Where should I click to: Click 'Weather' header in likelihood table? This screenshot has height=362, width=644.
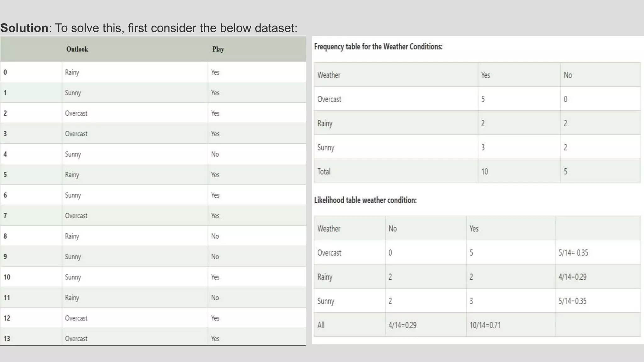[x=329, y=229]
